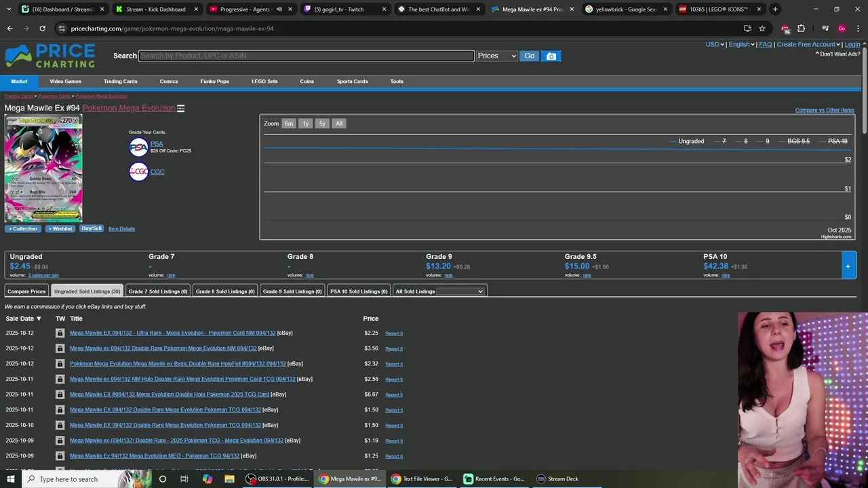Open the browser tab search chevron

click(x=9, y=9)
